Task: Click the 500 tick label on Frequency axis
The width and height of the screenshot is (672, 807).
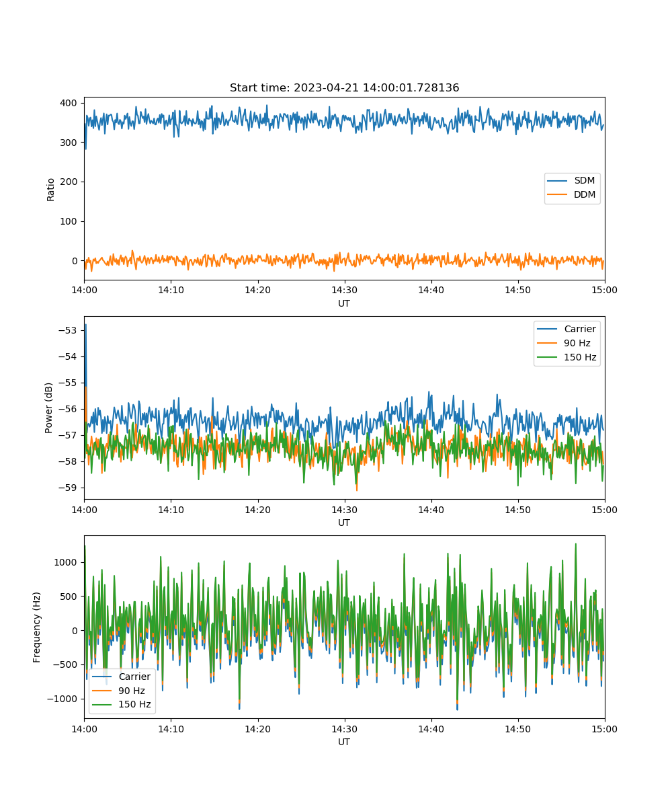Action: [70, 597]
